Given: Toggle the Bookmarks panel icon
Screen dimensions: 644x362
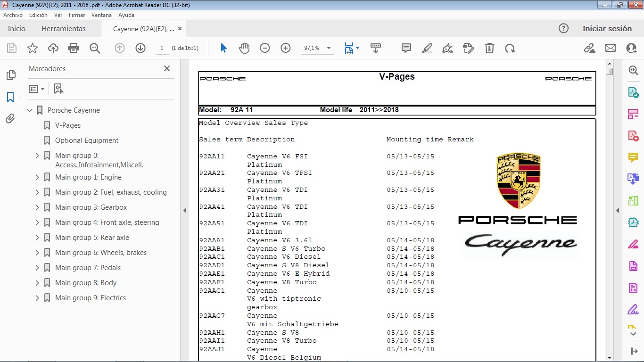Looking at the screenshot, I should point(10,97).
